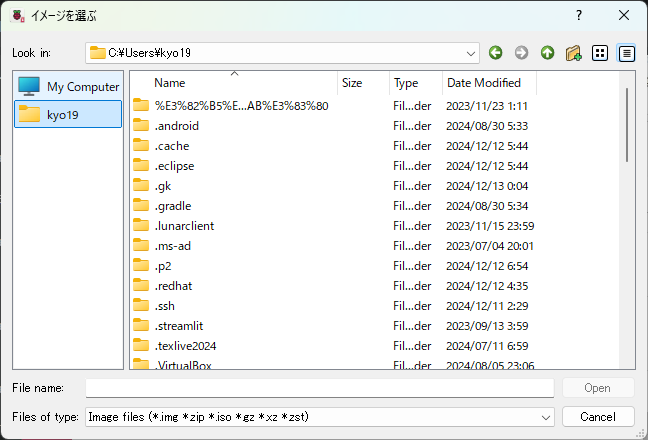Image resolution: width=648 pixels, height=440 pixels.
Task: Click the question mark help button
Action: [579, 15]
